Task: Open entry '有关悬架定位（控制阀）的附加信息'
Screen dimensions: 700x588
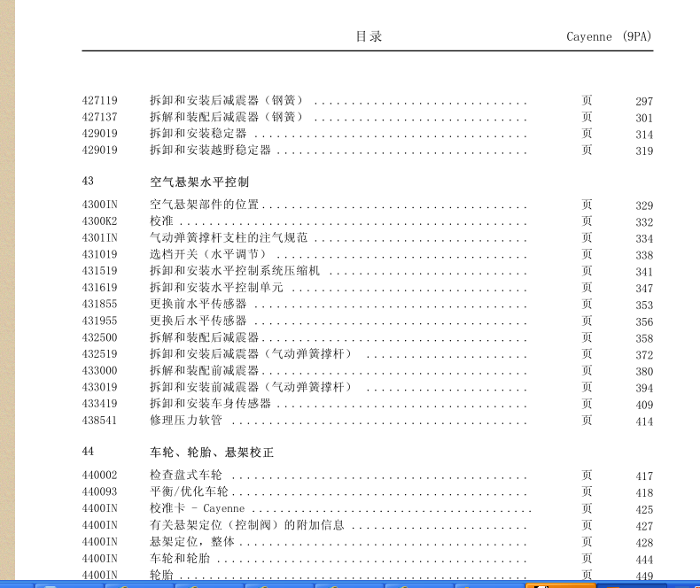Action: (247, 525)
